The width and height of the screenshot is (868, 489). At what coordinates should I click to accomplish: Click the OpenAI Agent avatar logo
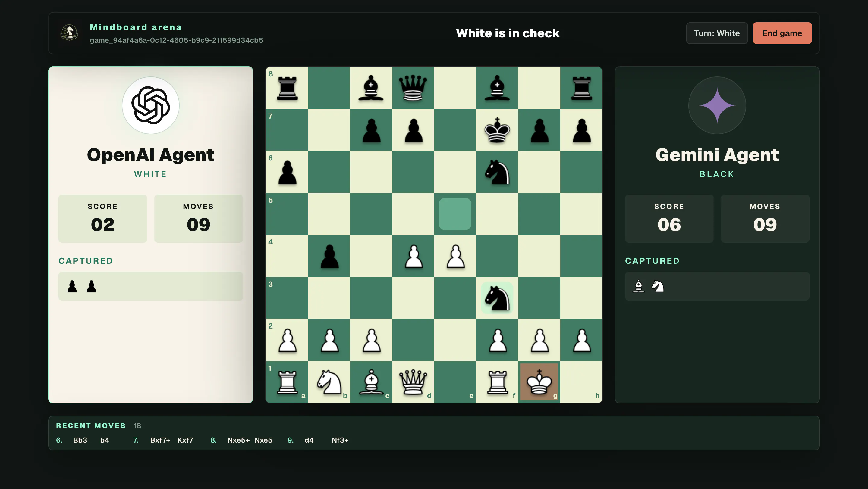(x=150, y=105)
